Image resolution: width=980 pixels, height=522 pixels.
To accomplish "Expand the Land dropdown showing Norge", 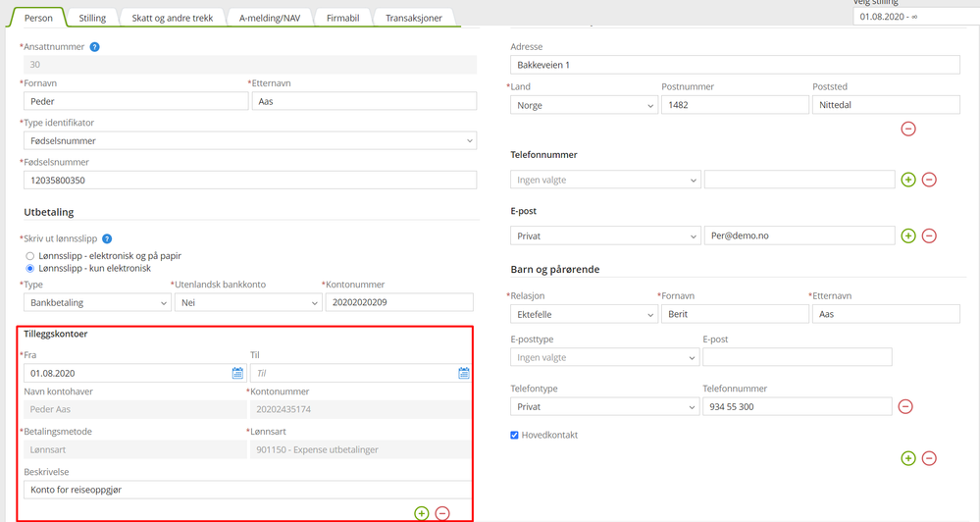I will point(584,105).
